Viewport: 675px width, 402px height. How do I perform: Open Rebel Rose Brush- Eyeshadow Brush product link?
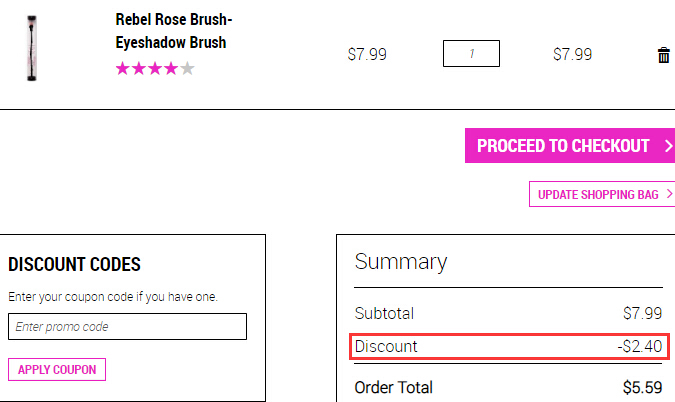(173, 31)
